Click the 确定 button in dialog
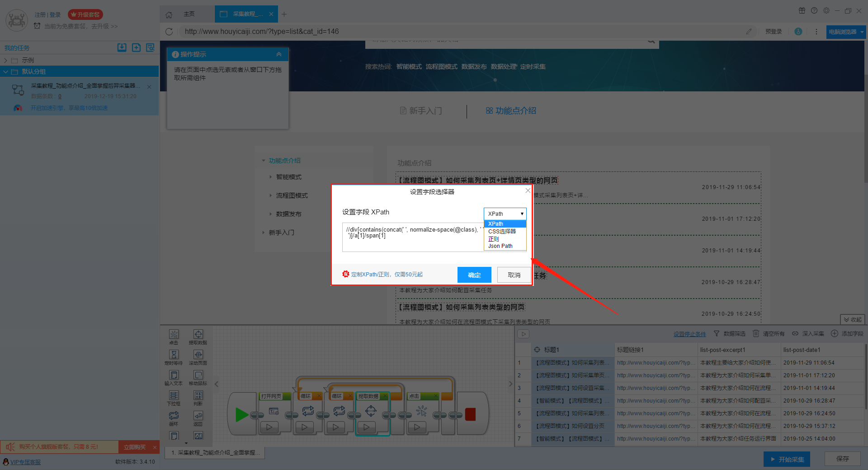The height and width of the screenshot is (470, 868). pos(474,275)
